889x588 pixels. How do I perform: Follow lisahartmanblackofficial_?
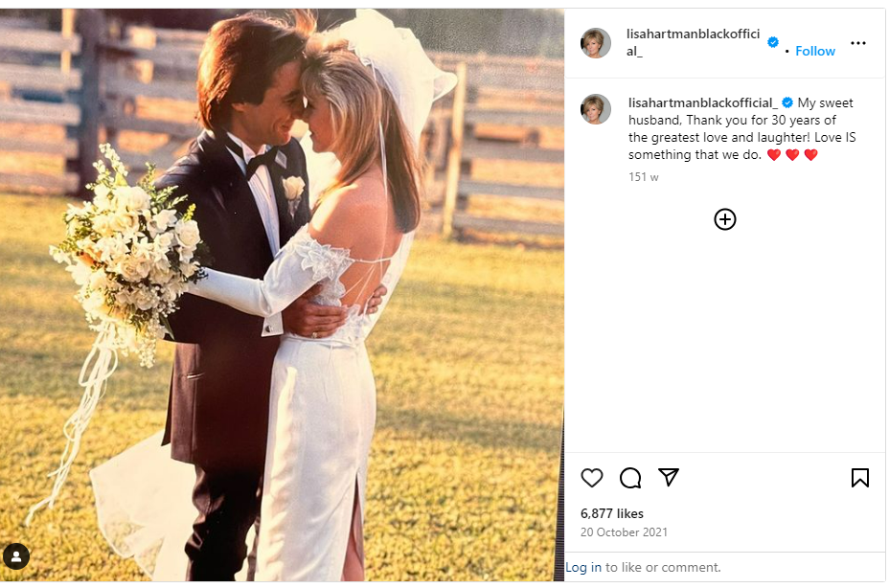(x=815, y=51)
